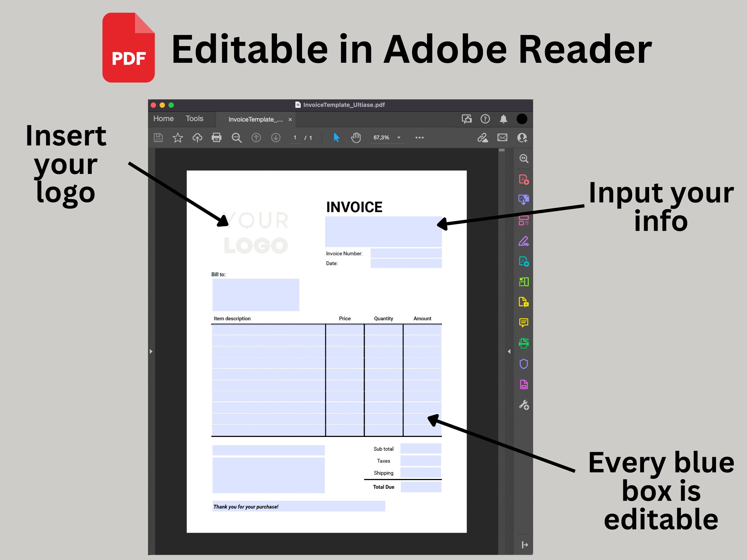This screenshot has width=747, height=560.
Task: Print the document using printer icon
Action: tap(216, 138)
